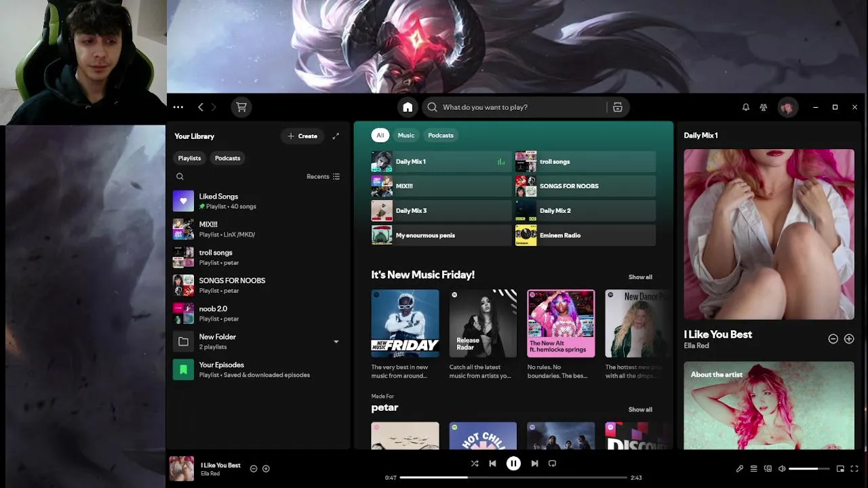Open MIX!!! shortcut tile
Image resolution: width=868 pixels, height=488 pixels.
pyautogui.click(x=441, y=186)
